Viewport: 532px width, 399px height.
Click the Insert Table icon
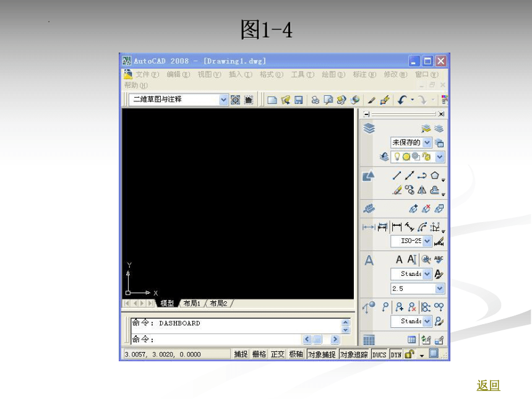411,339
